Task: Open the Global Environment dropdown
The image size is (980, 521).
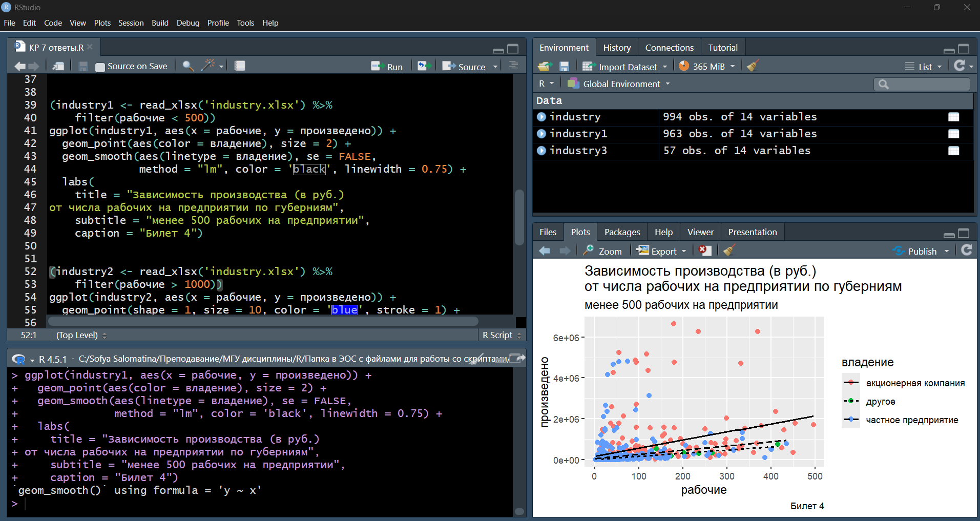Action: 621,84
